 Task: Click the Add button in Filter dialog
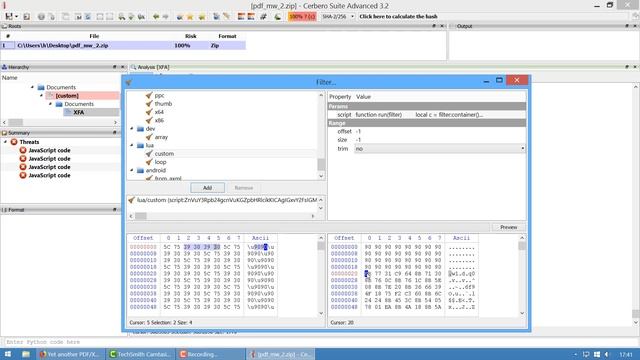coord(207,188)
